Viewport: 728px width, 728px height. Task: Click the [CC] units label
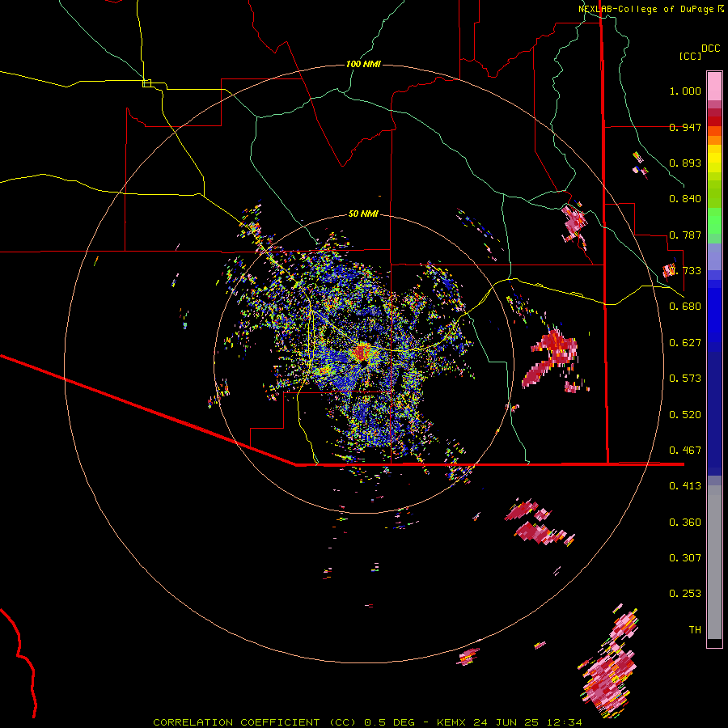[690, 56]
